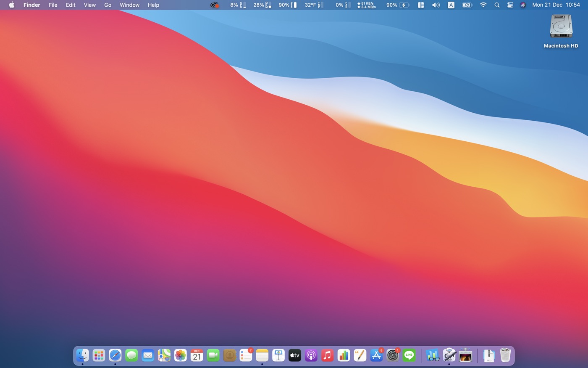Viewport: 588px width, 368px height.
Task: Open Trash in the Dock
Action: coord(505,355)
